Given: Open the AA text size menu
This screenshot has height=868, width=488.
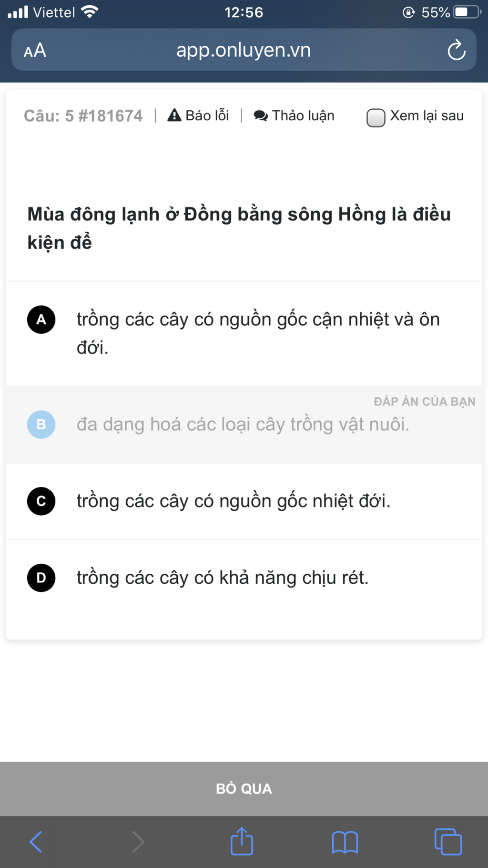Looking at the screenshot, I should (35, 50).
